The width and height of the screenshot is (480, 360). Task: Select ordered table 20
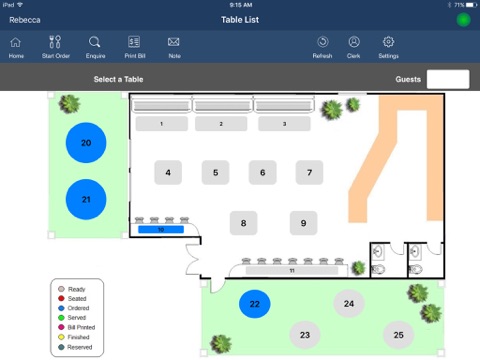86,143
